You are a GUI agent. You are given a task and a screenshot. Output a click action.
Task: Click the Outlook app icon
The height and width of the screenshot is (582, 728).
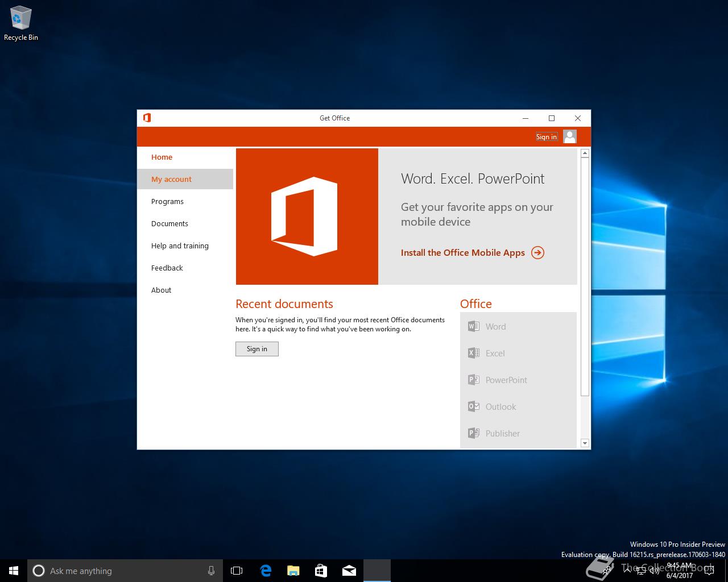coord(473,406)
